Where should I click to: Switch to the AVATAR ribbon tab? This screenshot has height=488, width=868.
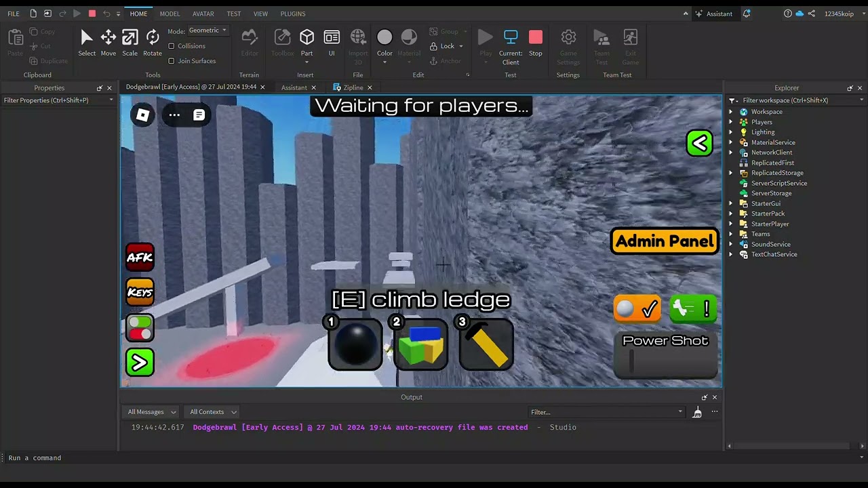203,14
